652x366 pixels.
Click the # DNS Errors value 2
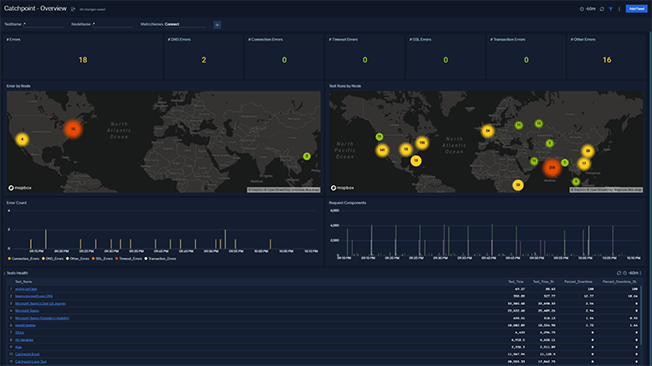pyautogui.click(x=204, y=60)
